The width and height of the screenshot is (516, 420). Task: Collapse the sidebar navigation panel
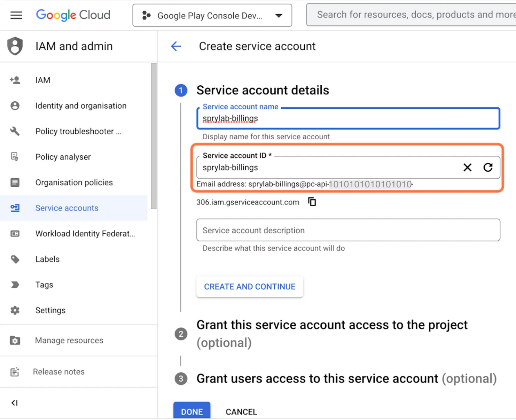click(x=15, y=403)
